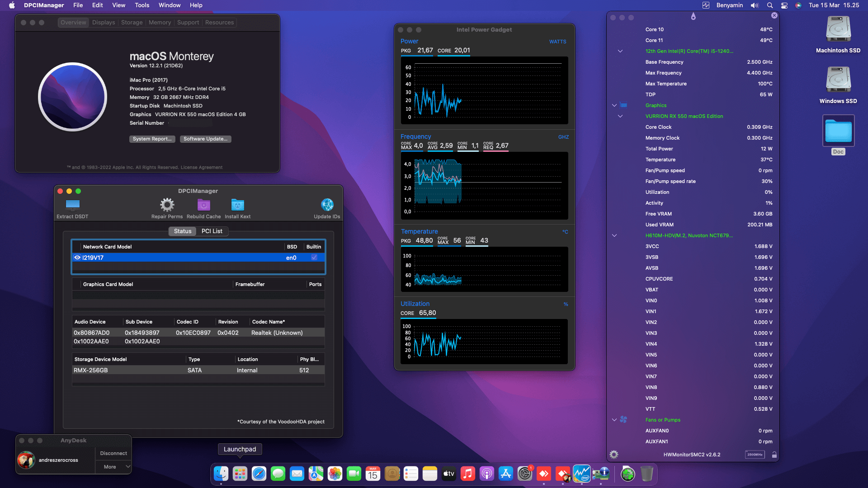Click Repair Perms gear icon
Image resolution: width=868 pixels, height=488 pixels.
click(167, 205)
